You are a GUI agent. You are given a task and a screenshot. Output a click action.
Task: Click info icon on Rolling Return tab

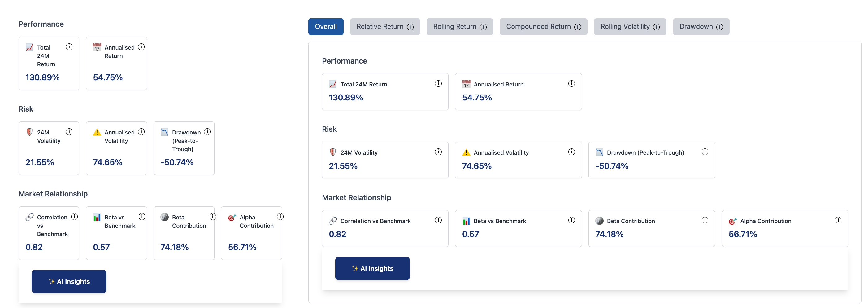483,27
